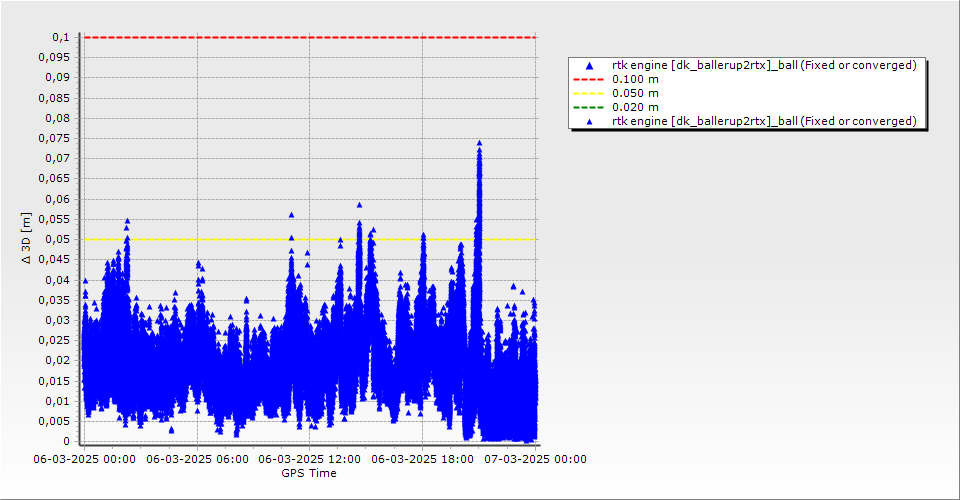The height and width of the screenshot is (500, 960).
Task: Click the '07-03-2025 00:00' x-axis label
Action: click(535, 459)
